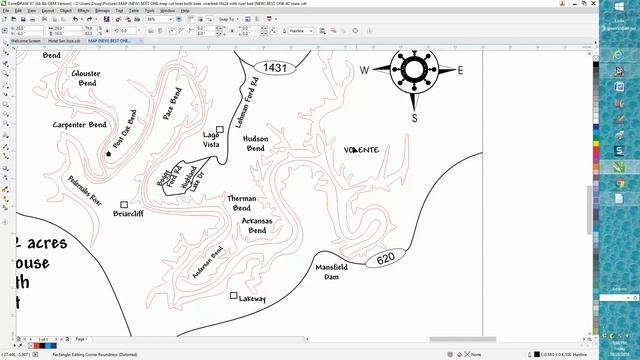
Task: Expand the redo history dropdown arrow
Action: pos(96,19)
